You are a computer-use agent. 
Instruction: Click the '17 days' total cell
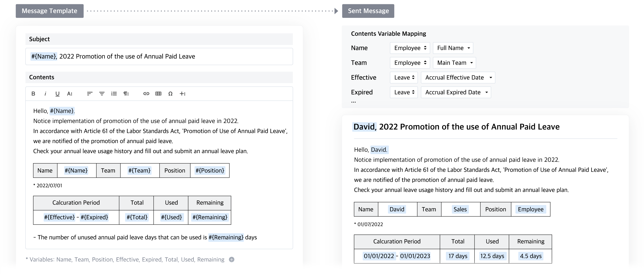(x=458, y=256)
